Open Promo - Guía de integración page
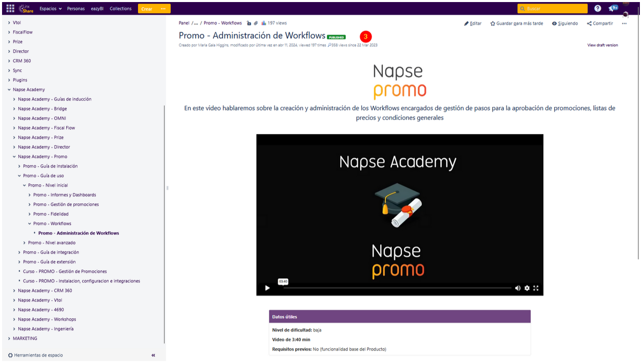The width and height of the screenshot is (644, 362). click(x=51, y=252)
